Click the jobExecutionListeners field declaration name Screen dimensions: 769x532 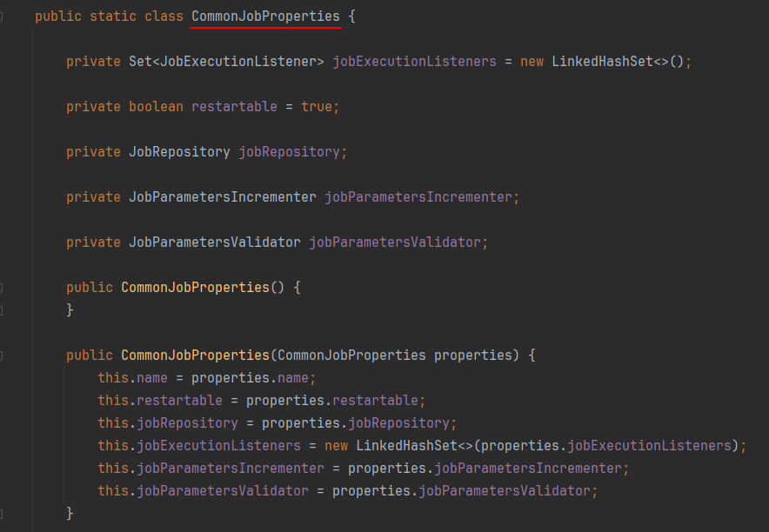414,62
